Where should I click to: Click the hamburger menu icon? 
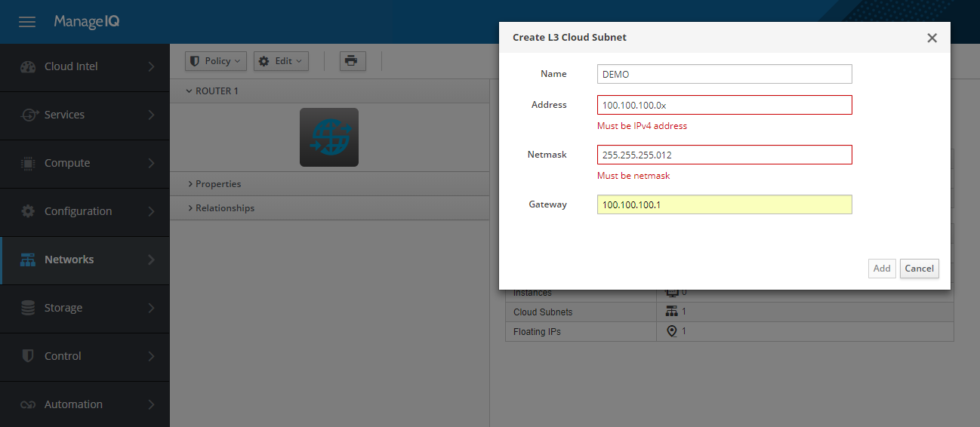27,22
